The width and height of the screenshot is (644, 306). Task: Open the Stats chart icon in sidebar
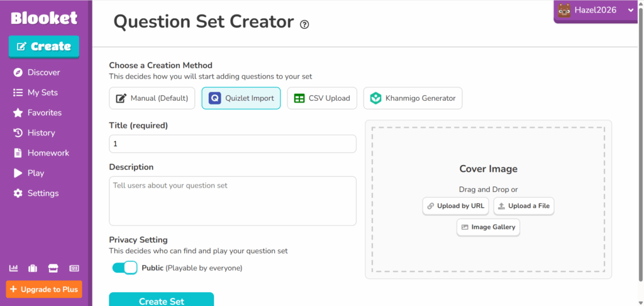tap(13, 268)
